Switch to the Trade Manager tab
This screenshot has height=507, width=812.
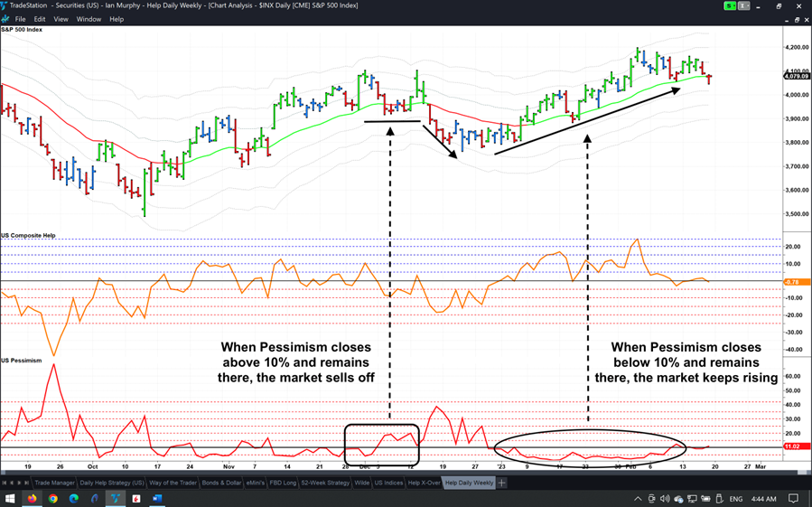coord(54,483)
